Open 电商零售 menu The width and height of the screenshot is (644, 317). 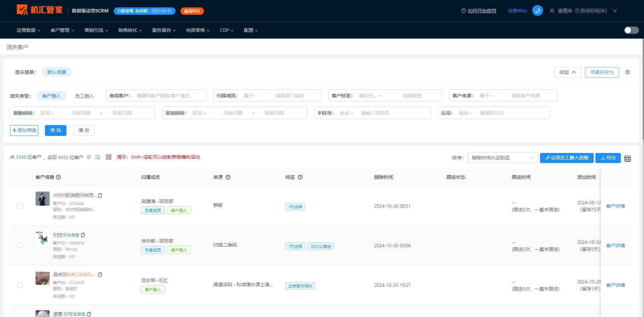(x=198, y=30)
